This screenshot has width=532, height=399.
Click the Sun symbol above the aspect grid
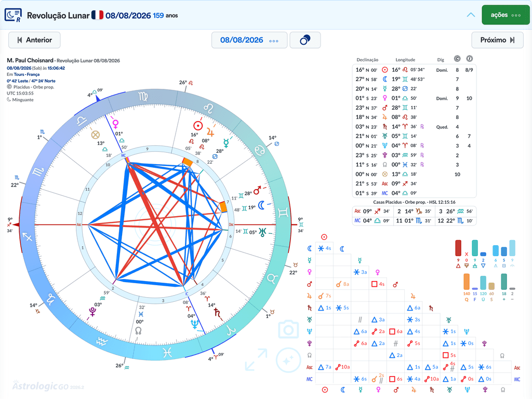(324, 237)
